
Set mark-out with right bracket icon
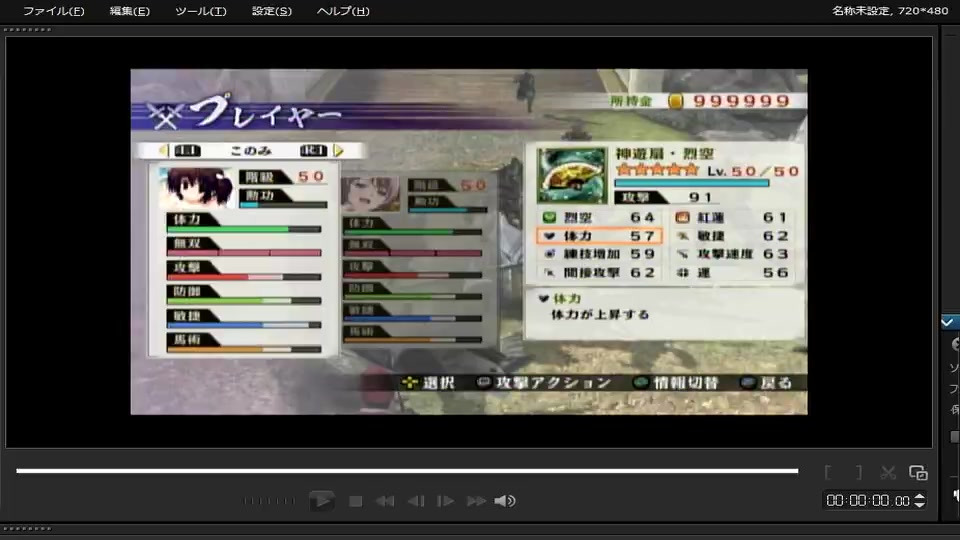coord(858,473)
